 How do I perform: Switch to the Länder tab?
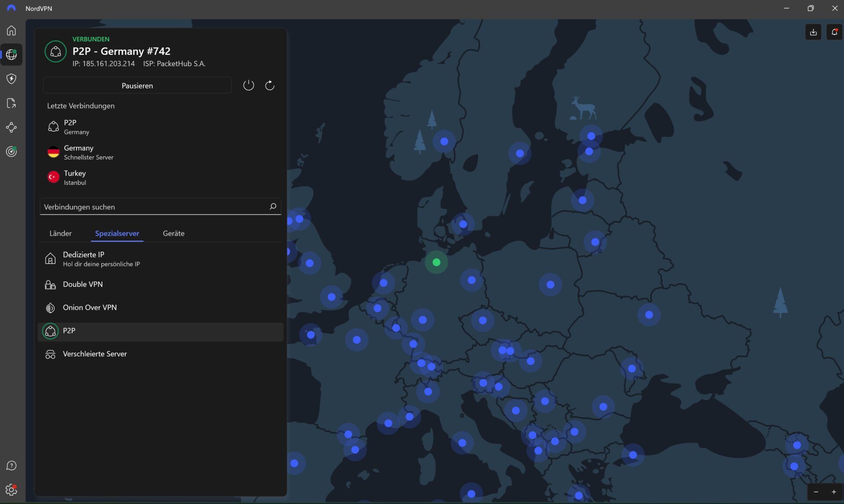point(61,233)
